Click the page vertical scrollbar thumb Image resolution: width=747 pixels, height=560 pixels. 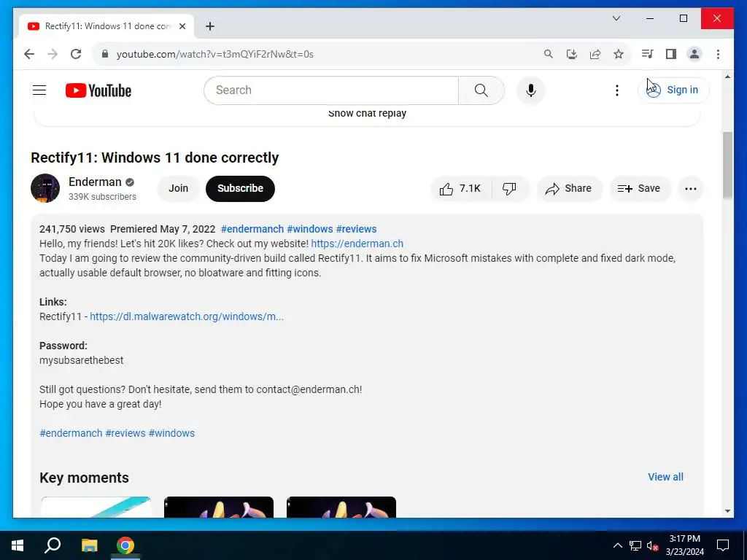click(727, 166)
